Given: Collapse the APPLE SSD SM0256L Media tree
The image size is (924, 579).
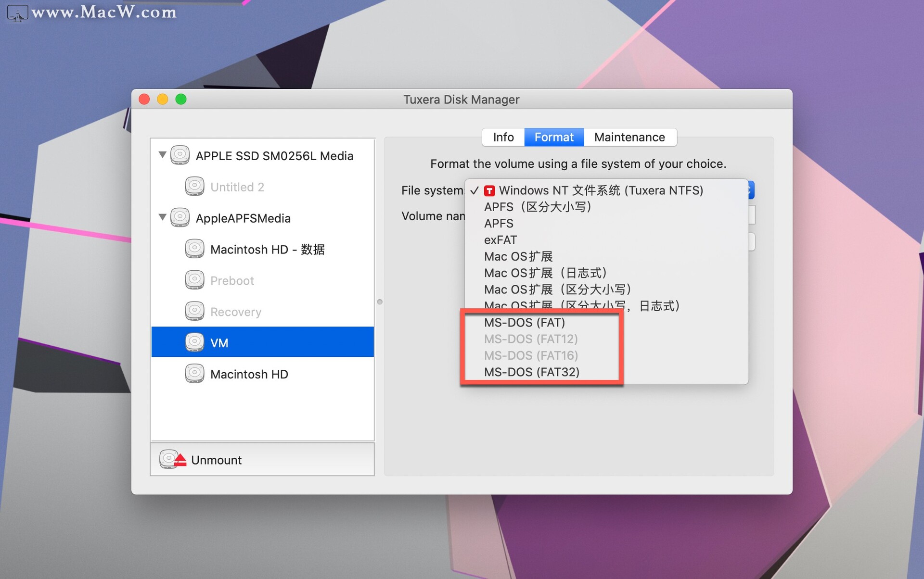Looking at the screenshot, I should 163,155.
